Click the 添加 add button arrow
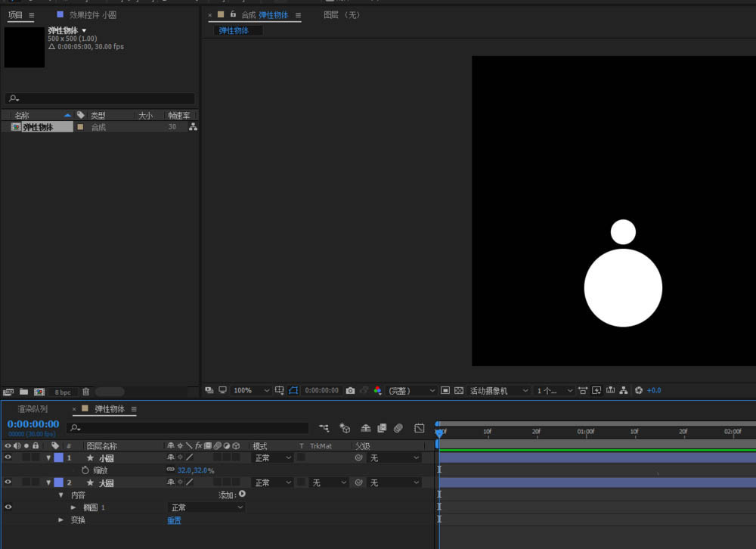 pos(242,495)
